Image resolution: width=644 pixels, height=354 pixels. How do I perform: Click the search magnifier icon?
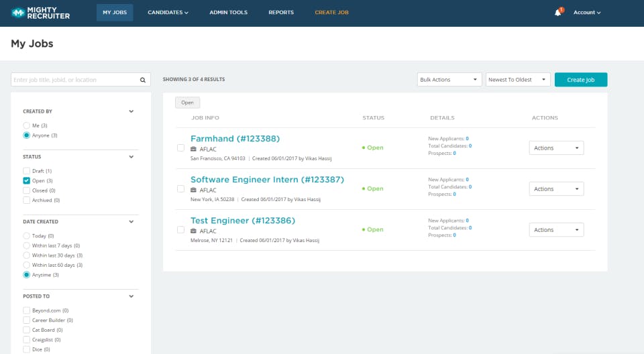click(142, 80)
